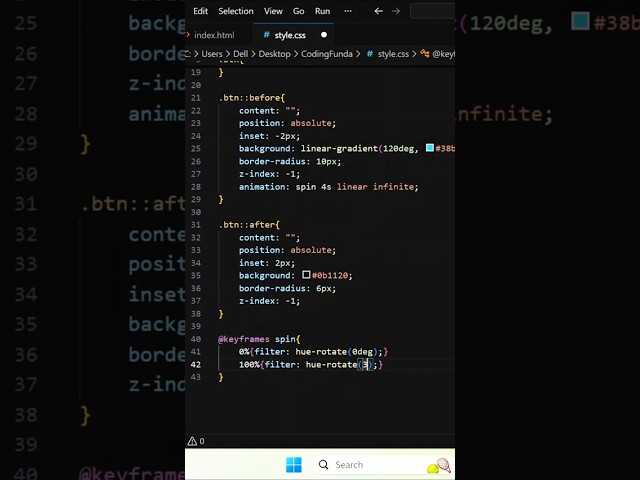Open color picker for #0b1120 swatch
Screen dimensions: 640x480
pos(306,275)
